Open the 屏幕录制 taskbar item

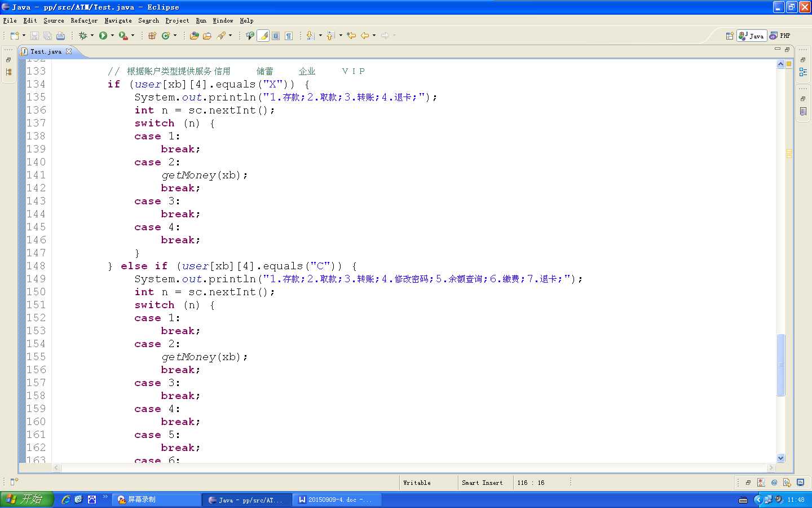156,500
